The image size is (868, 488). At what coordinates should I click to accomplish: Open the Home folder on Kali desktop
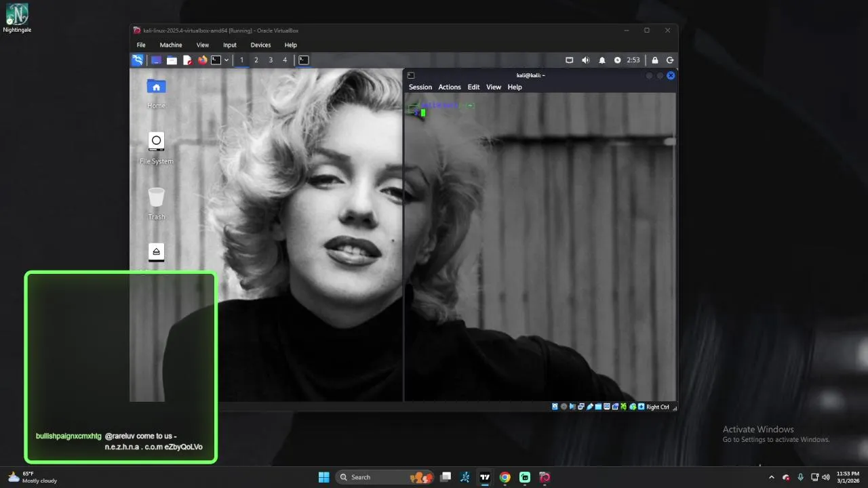pos(156,87)
